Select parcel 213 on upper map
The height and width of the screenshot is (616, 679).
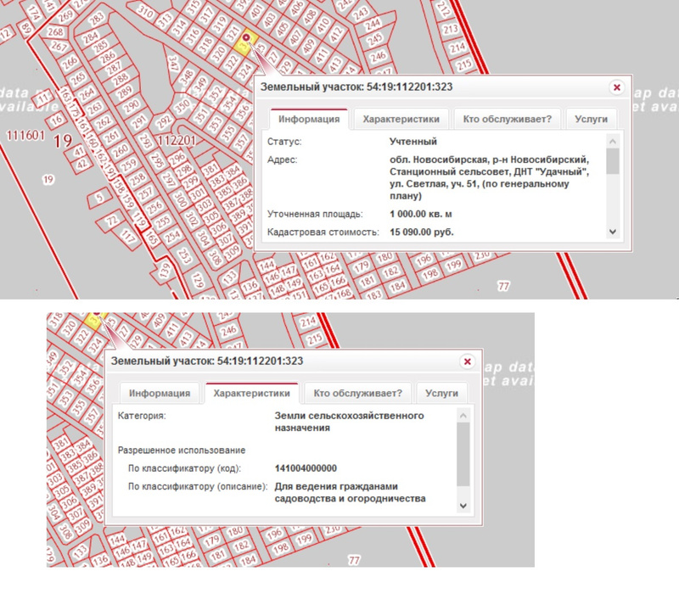[451, 29]
